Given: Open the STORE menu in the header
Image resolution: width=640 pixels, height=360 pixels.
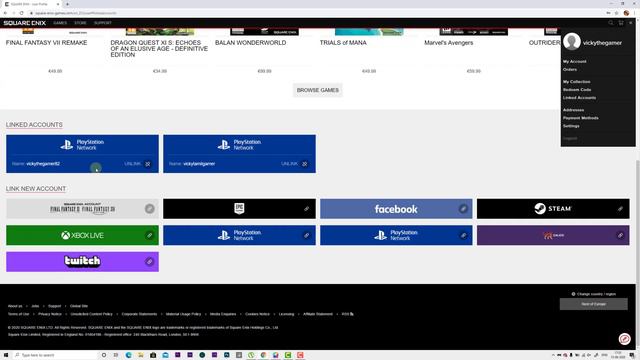Looking at the screenshot, I should [x=80, y=23].
